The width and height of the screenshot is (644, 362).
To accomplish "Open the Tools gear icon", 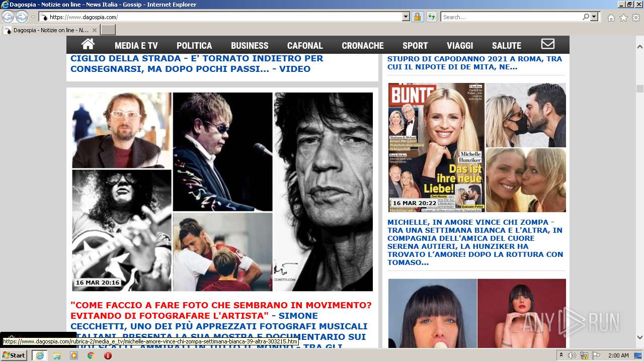I will point(636,18).
